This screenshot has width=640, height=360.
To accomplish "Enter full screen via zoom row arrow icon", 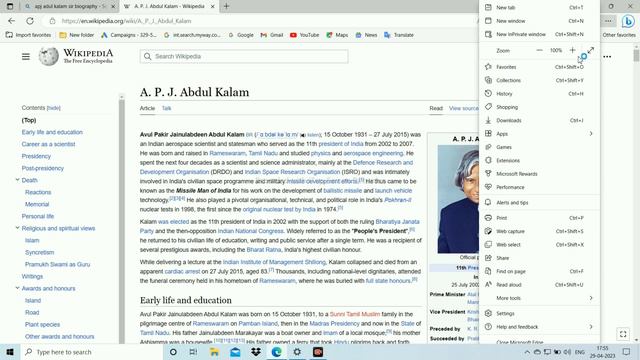I will coord(591,50).
